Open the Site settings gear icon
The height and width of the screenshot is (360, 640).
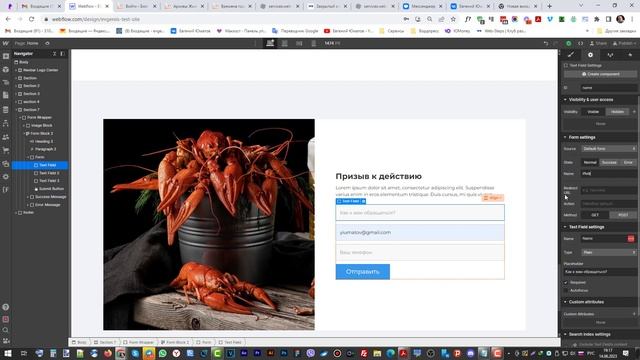point(6,177)
